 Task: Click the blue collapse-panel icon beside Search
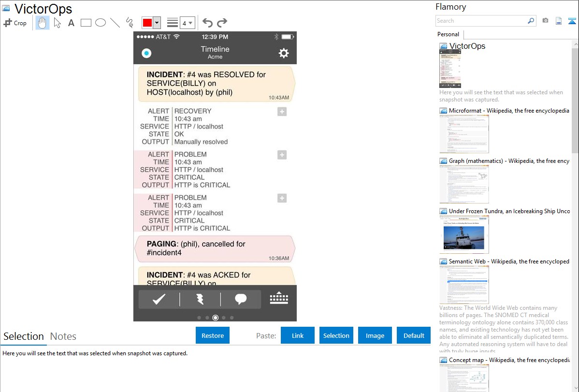point(572,21)
